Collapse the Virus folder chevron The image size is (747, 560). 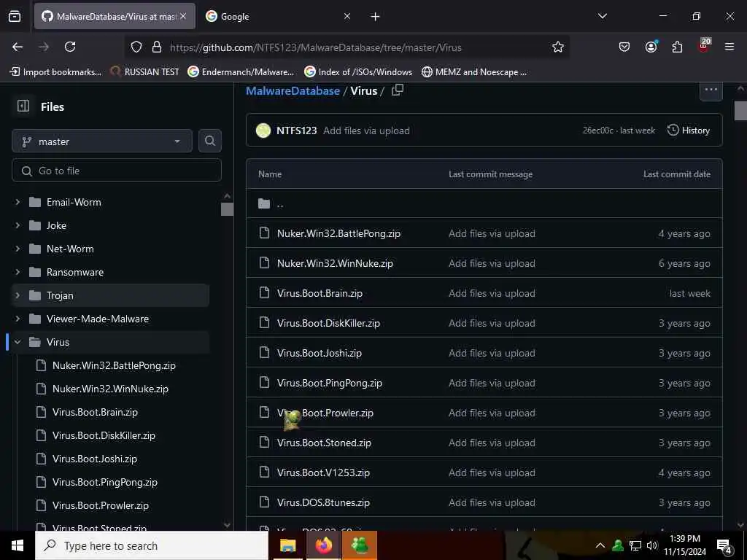click(18, 342)
